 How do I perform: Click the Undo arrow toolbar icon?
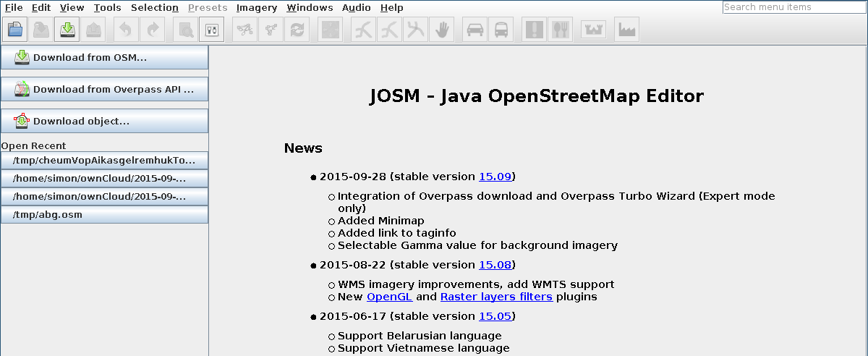[126, 30]
